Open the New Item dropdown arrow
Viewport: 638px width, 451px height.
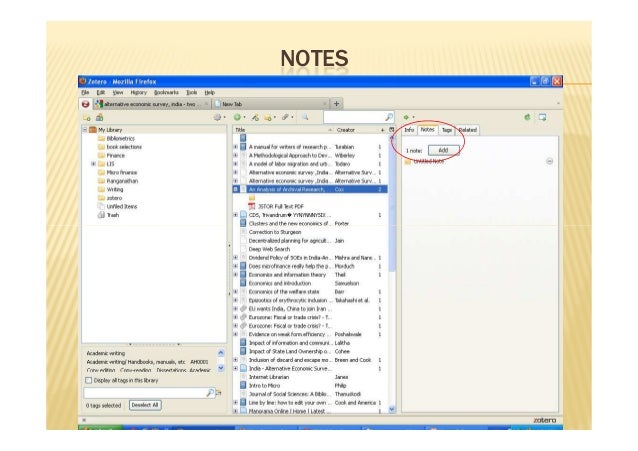pyautogui.click(x=244, y=118)
